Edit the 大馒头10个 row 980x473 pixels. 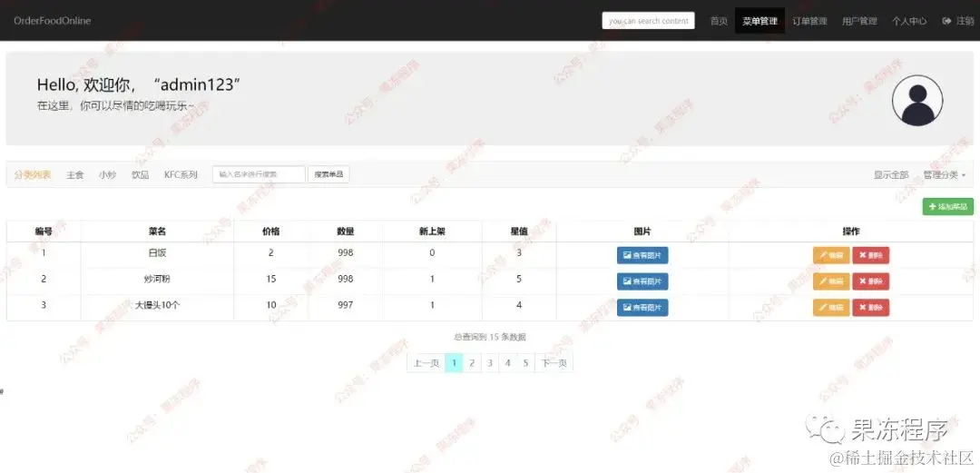click(x=831, y=308)
